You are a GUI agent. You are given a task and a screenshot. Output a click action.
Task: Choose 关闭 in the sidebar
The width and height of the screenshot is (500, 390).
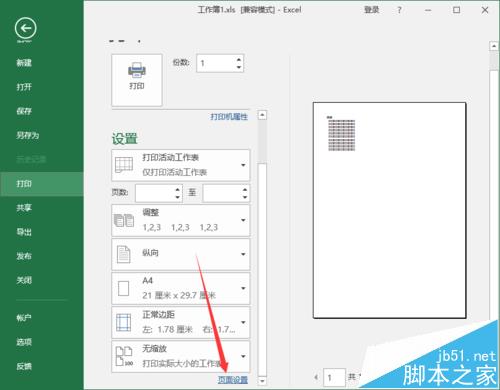(24, 280)
